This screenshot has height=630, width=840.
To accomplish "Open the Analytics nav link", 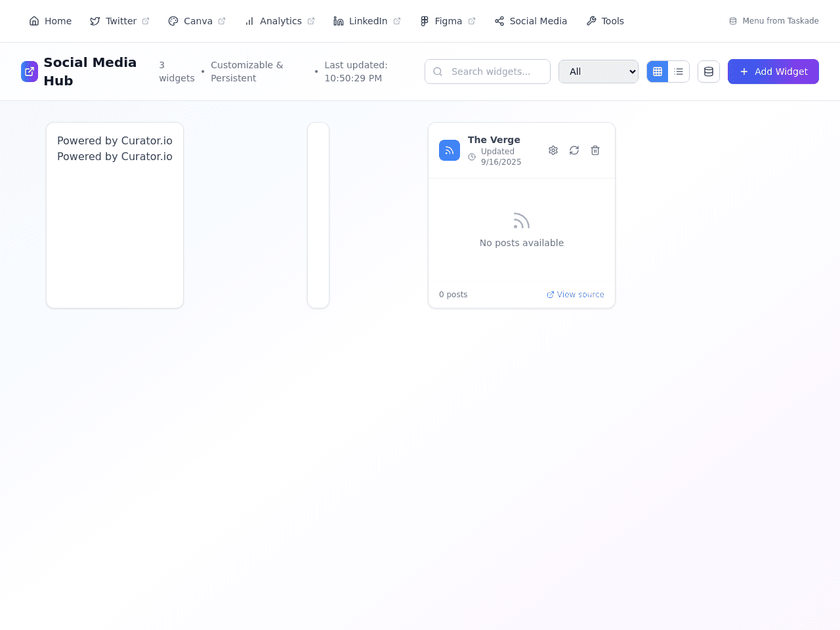I will pos(280,21).
